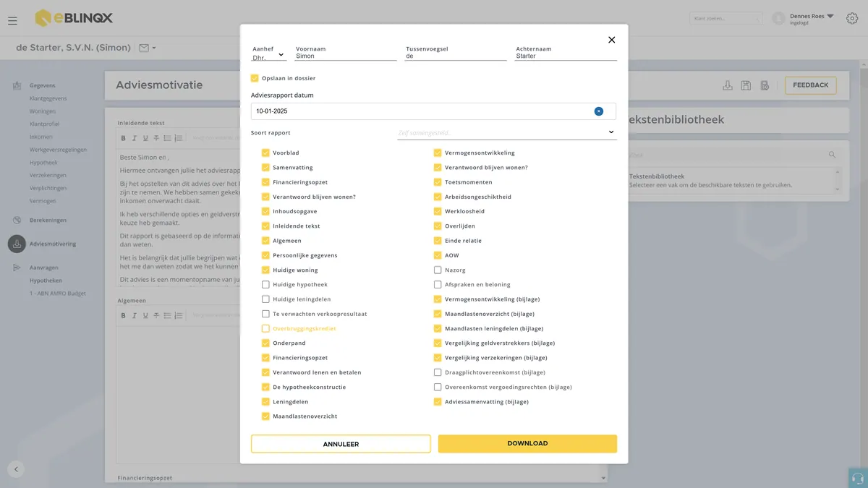Click the DOWNLOAD button
The height and width of the screenshot is (488, 868).
point(527,444)
